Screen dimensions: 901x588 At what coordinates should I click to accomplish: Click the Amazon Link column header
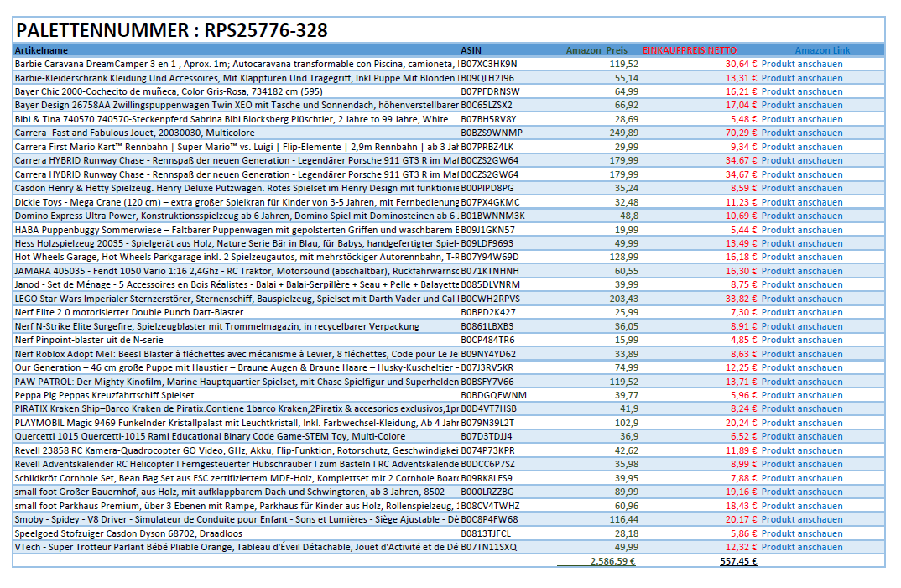coord(822,50)
